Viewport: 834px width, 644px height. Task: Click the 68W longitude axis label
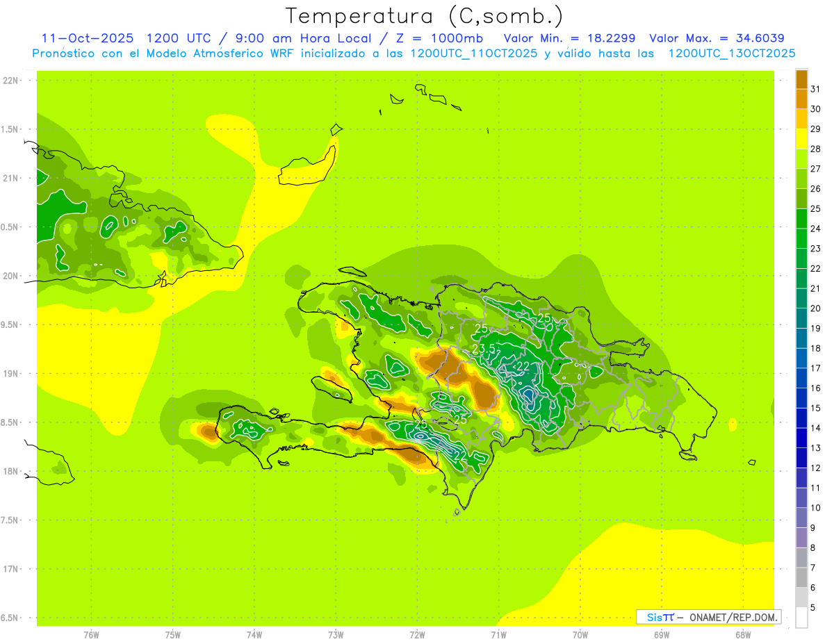(742, 634)
